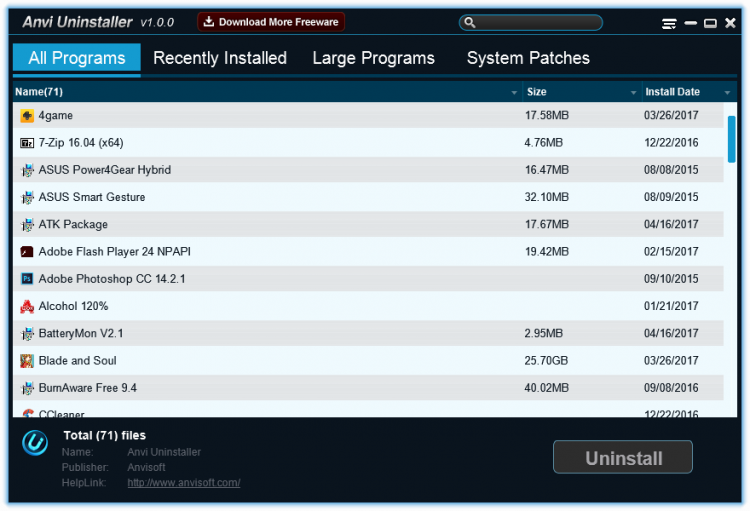Click the Blade and Soul icon

(27, 361)
